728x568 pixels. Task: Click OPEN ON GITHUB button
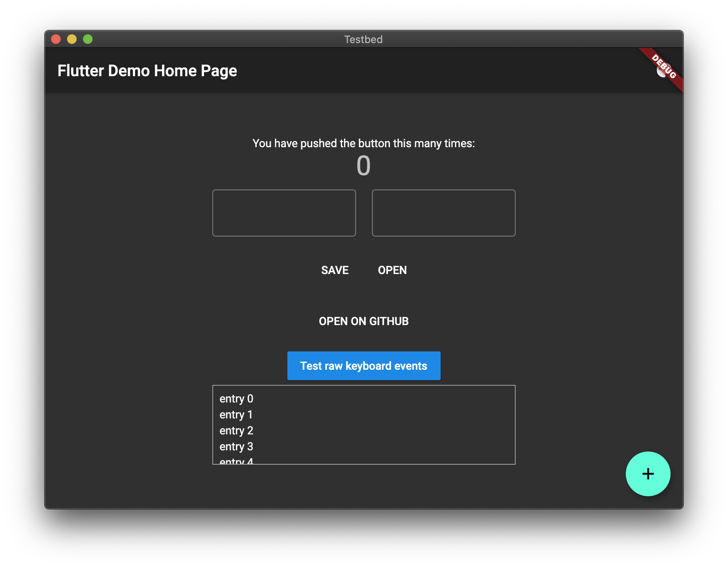tap(364, 321)
